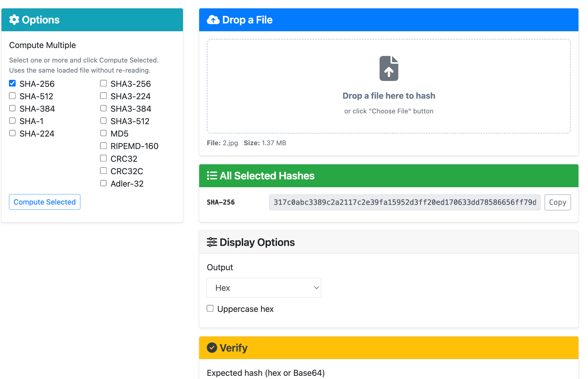The width and height of the screenshot is (588, 379).
Task: Open the Output format dropdown
Action: coord(263,287)
